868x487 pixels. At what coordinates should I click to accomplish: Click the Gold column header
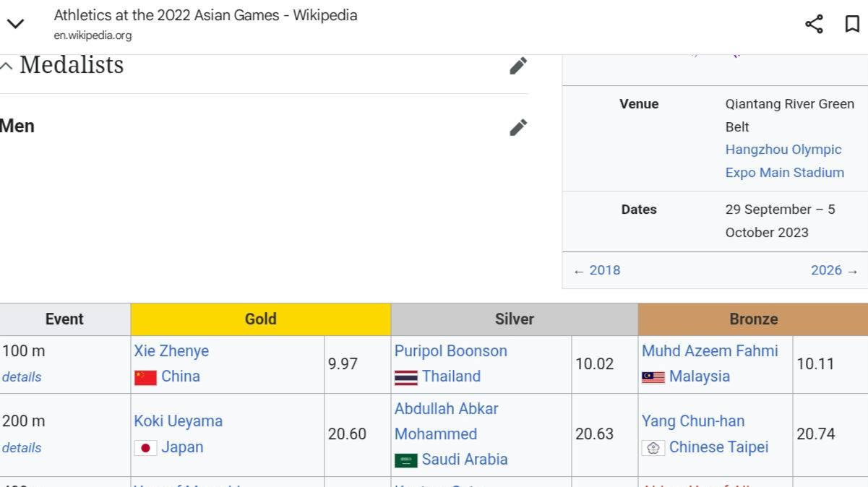coord(260,319)
